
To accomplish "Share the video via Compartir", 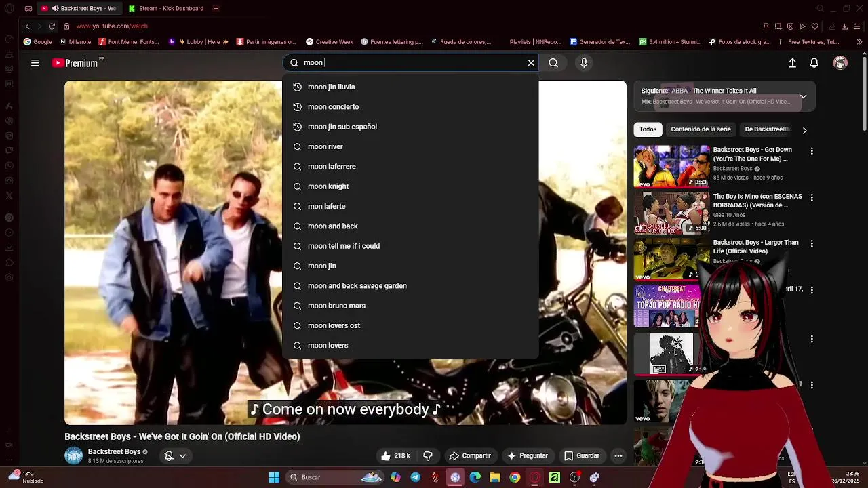I will [470, 455].
